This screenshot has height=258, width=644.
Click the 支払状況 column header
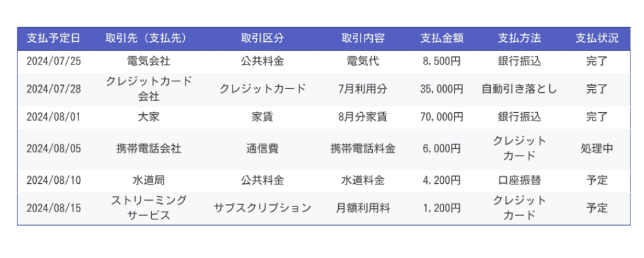[597, 39]
